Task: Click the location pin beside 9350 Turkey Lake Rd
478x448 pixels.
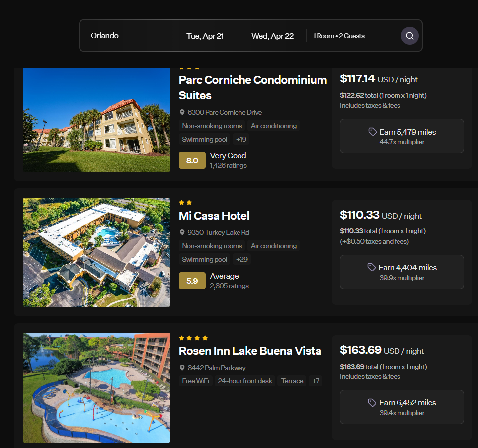Action: (x=182, y=232)
